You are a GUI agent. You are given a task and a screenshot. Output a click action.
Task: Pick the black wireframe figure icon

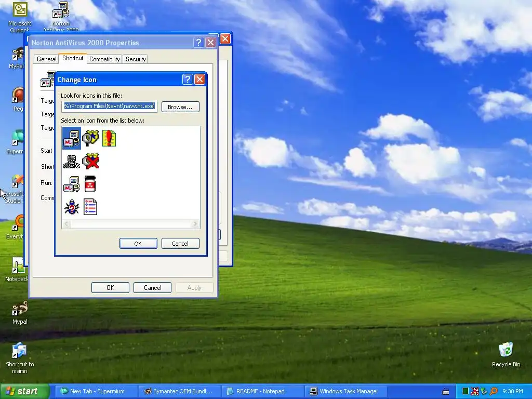[72, 162]
